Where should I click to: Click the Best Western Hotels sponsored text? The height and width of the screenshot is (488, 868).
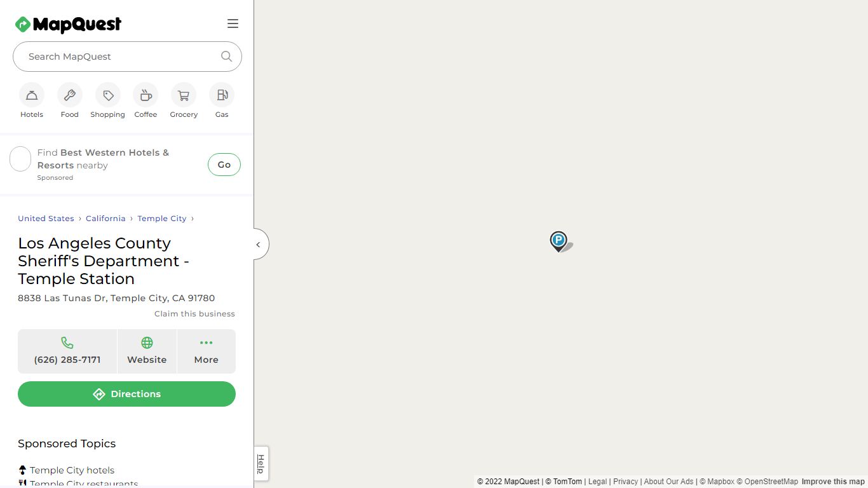(103, 159)
